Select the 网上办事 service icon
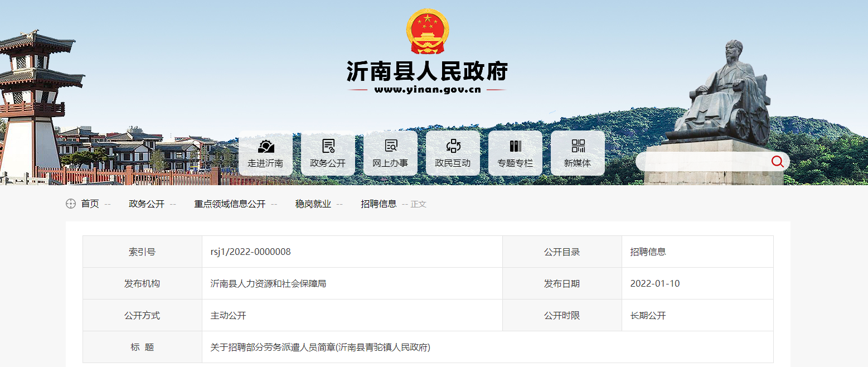 click(390, 147)
